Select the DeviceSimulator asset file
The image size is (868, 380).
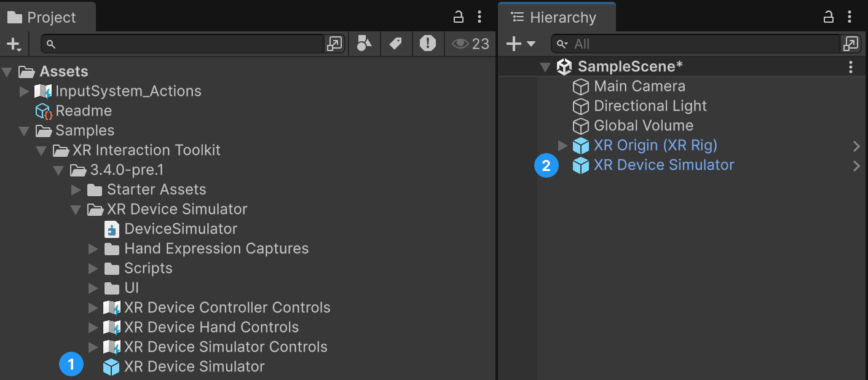[x=181, y=229]
